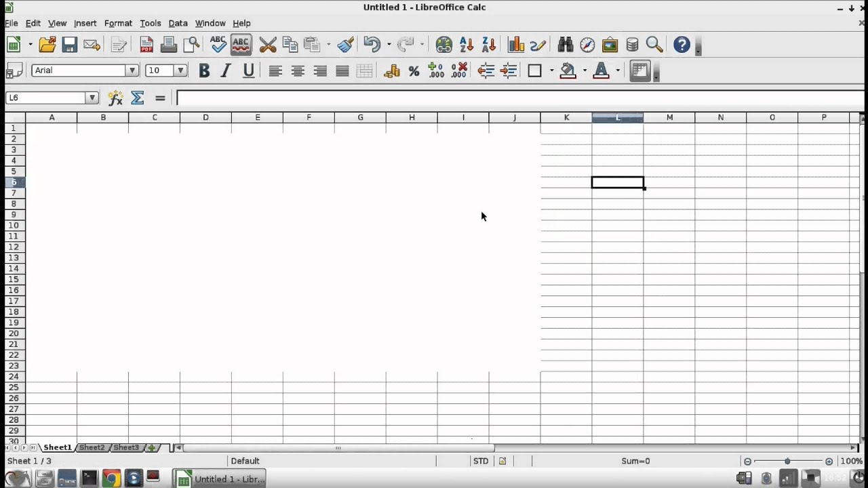Insert Sum function
This screenshot has width=868, height=488.
(138, 98)
